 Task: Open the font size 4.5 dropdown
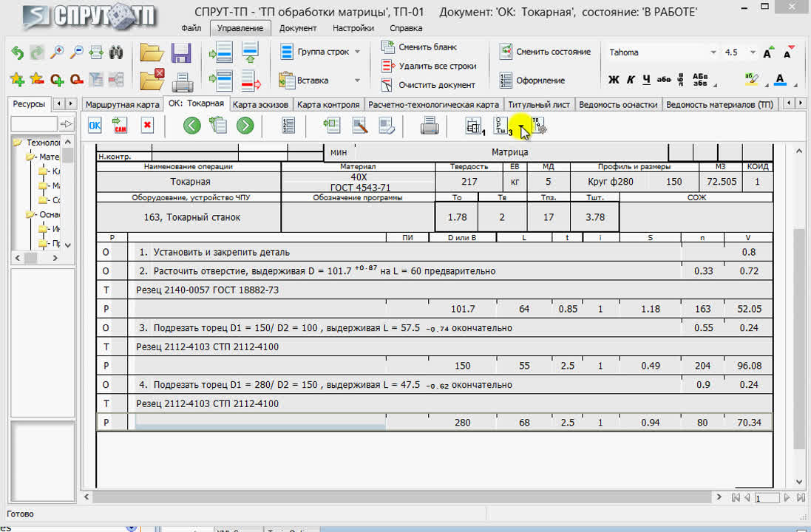[753, 52]
